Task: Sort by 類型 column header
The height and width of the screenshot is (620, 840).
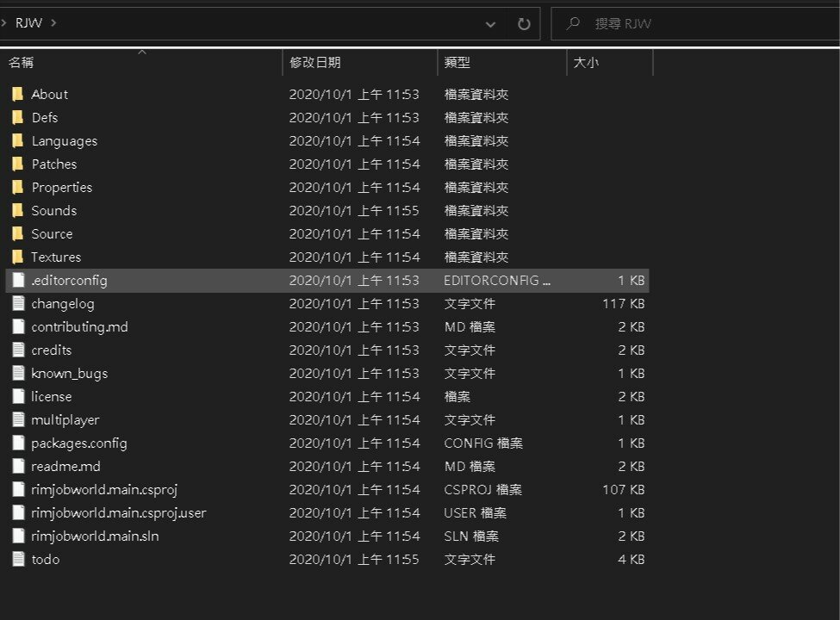Action: (x=501, y=63)
